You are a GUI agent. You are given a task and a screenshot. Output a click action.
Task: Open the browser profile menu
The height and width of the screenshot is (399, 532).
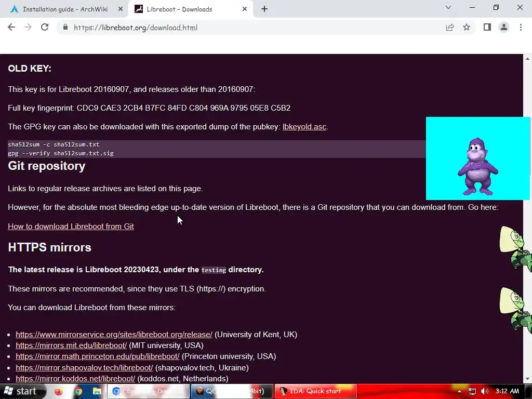[504, 28]
